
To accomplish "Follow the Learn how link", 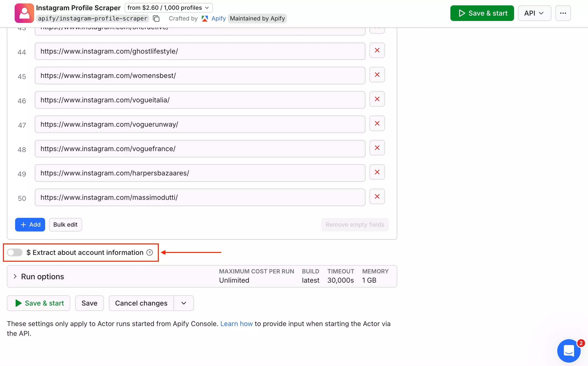I will click(236, 324).
